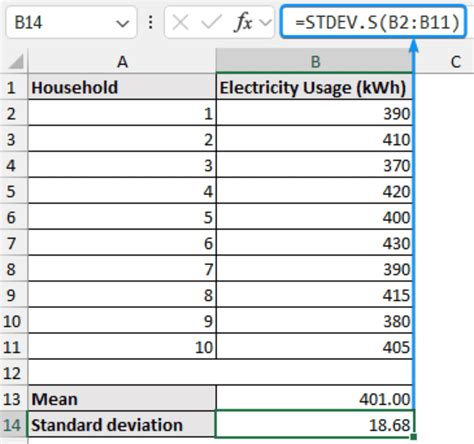Screen dimensions: 474x444
Task: Click the Insert Function fx icon
Action: coord(244,23)
